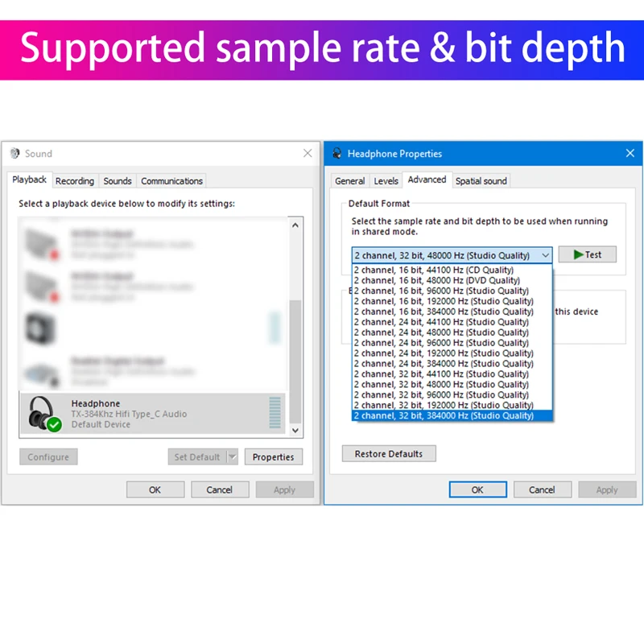
Task: Choose highlighted 2 channel, 32 bit, 384000 Hz option
Action: tap(452, 415)
